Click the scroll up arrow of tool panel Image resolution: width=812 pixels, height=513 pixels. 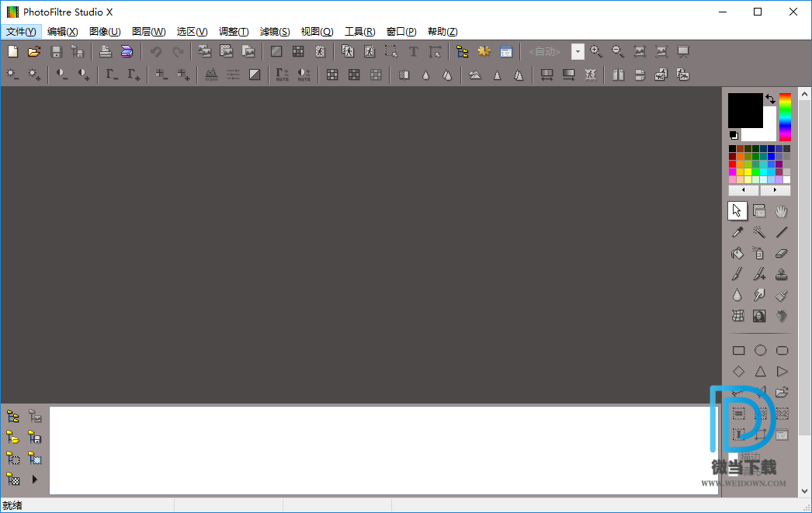804,94
